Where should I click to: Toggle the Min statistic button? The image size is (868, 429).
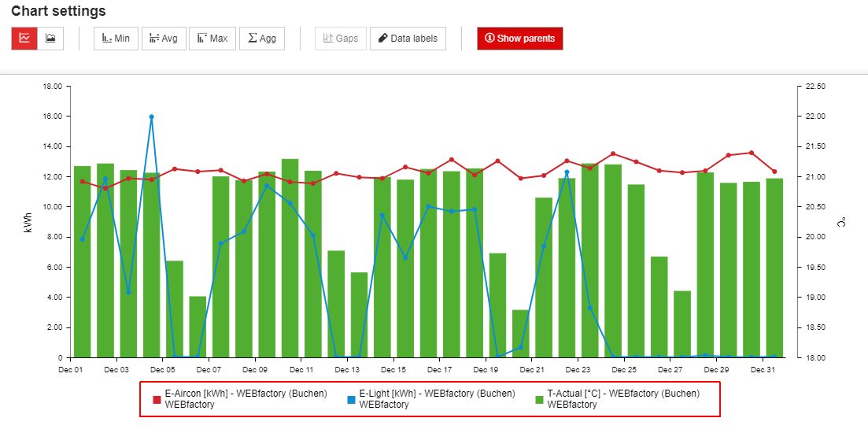[116, 38]
